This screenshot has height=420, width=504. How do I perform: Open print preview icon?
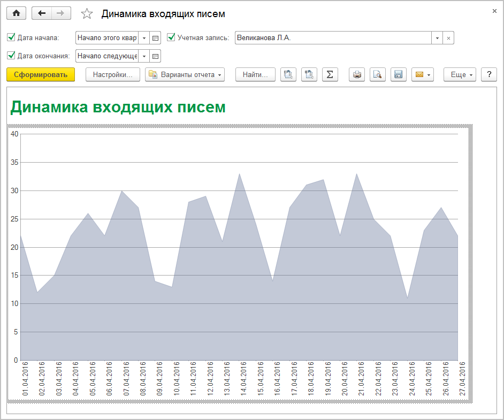(377, 74)
